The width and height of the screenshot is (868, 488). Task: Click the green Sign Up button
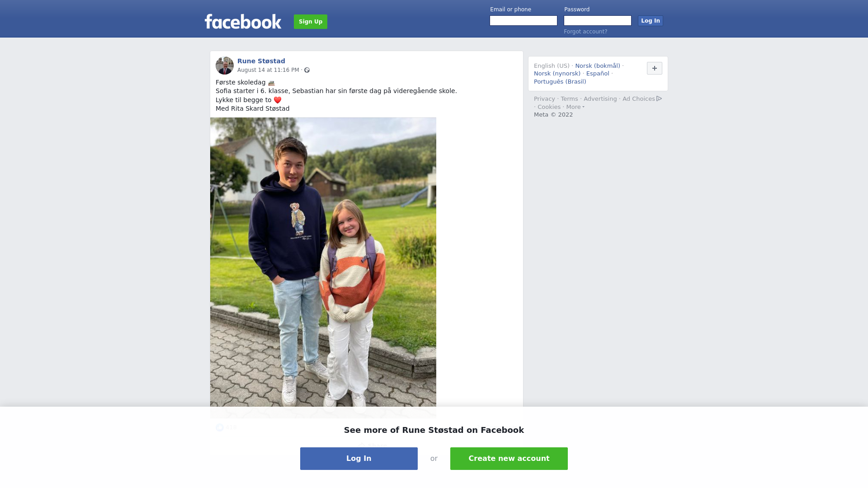click(x=311, y=22)
